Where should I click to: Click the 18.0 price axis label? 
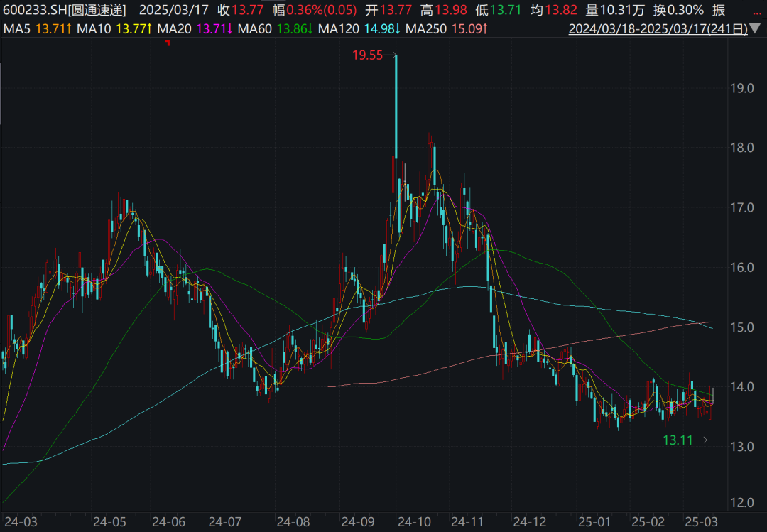(741, 148)
